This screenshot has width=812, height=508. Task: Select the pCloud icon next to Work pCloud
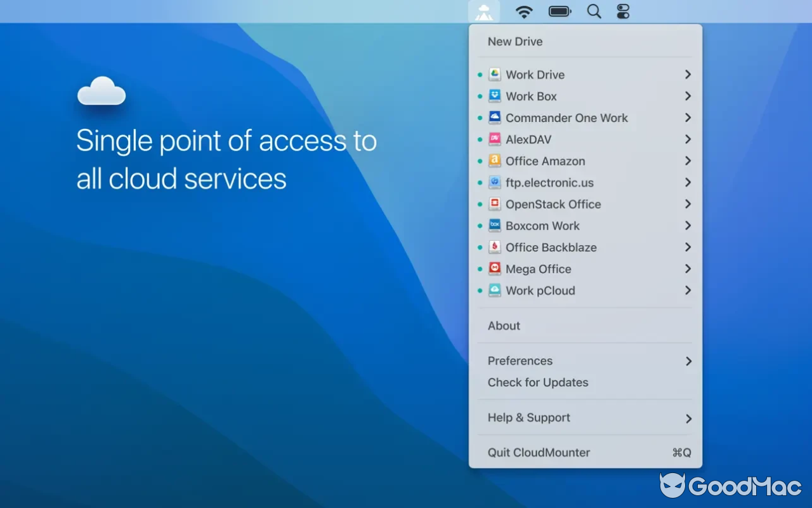click(495, 290)
